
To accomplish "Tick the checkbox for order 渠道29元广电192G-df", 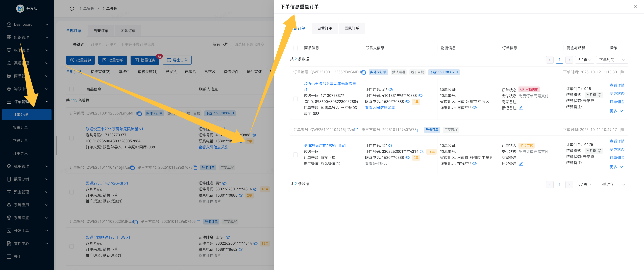I will (x=295, y=155).
